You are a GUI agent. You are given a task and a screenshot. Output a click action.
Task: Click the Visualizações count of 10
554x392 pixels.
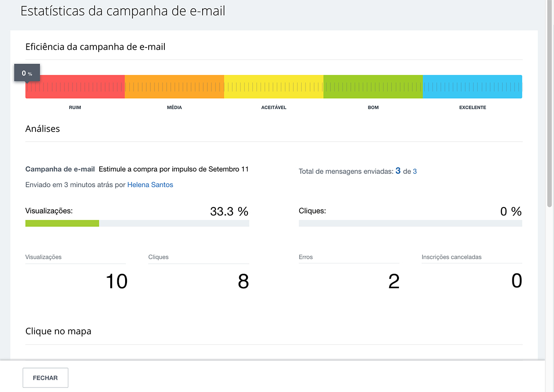click(116, 281)
